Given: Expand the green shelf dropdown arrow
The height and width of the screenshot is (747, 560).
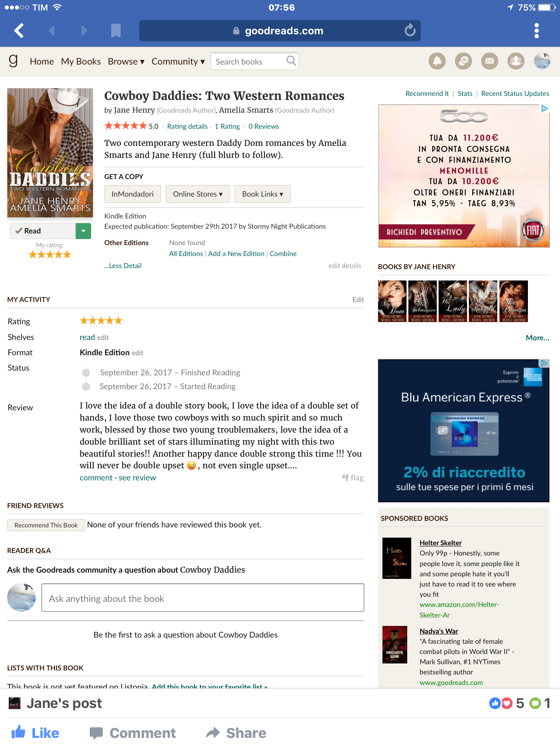Looking at the screenshot, I should pyautogui.click(x=83, y=231).
